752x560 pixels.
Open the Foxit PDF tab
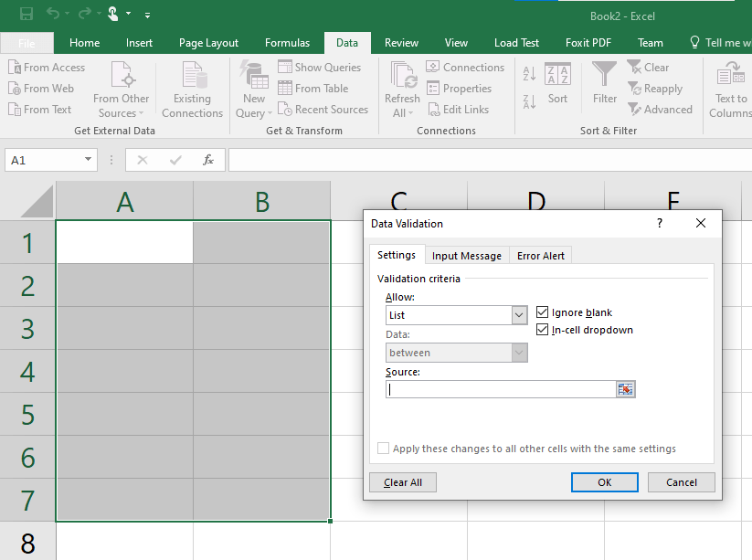pyautogui.click(x=588, y=43)
